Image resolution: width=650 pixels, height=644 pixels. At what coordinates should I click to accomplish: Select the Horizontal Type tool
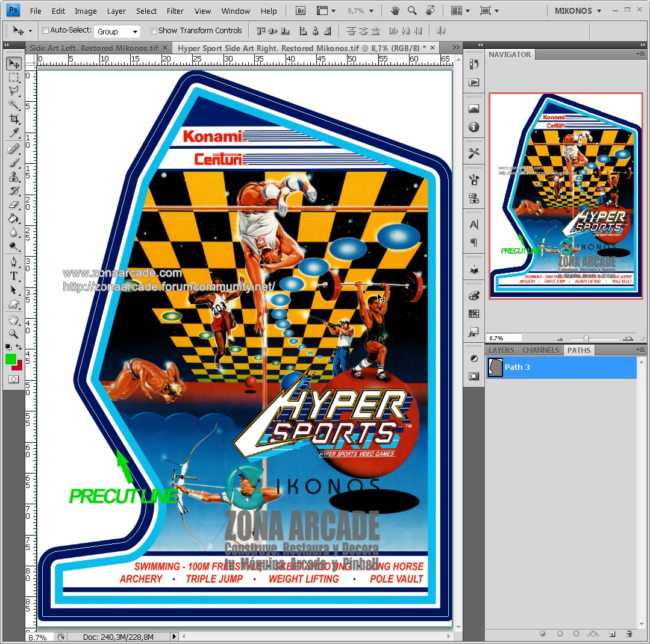pos(13,275)
